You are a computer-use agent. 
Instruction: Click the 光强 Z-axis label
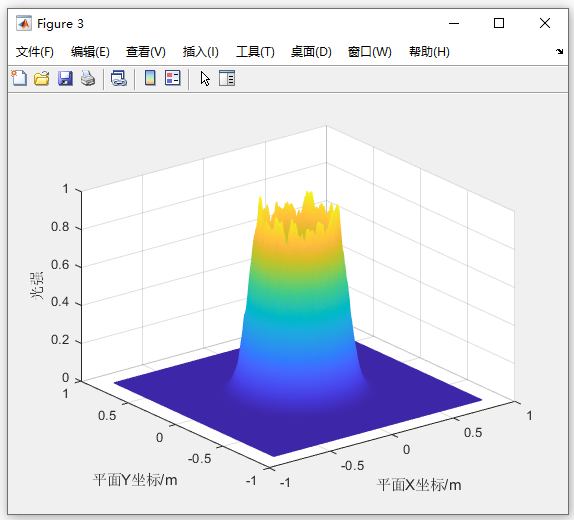(x=37, y=286)
